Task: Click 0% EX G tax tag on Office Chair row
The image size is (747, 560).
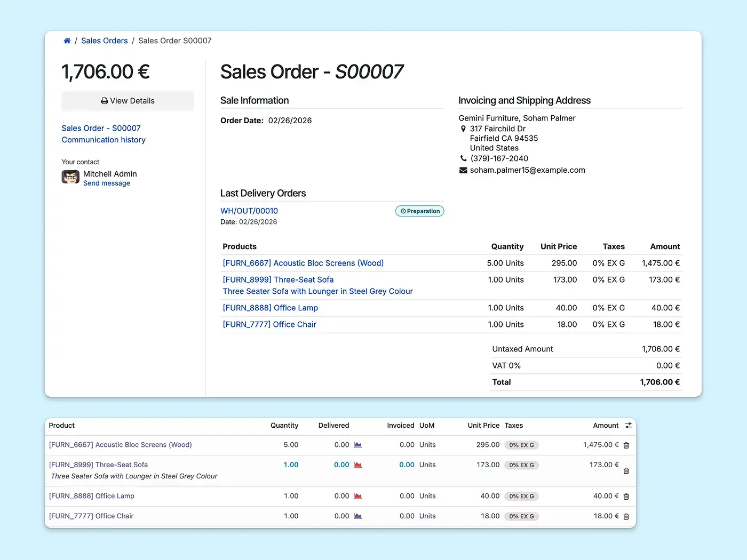Action: pyautogui.click(x=521, y=516)
